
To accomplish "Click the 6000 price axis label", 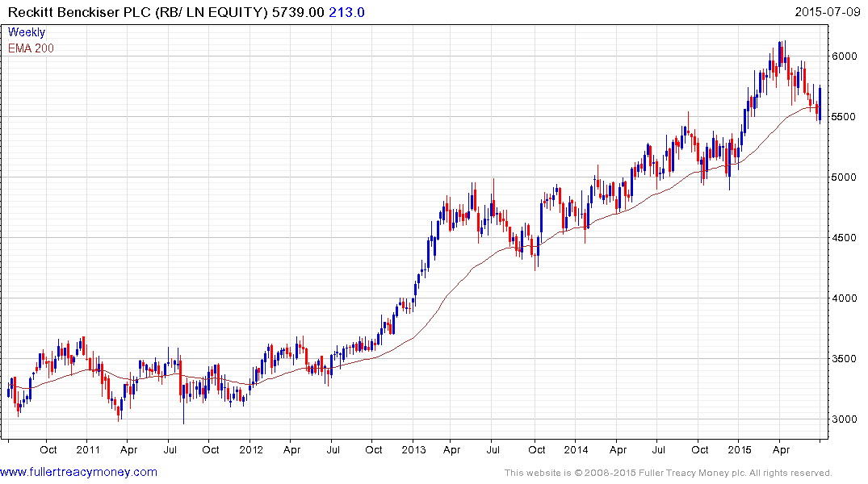I will (845, 56).
